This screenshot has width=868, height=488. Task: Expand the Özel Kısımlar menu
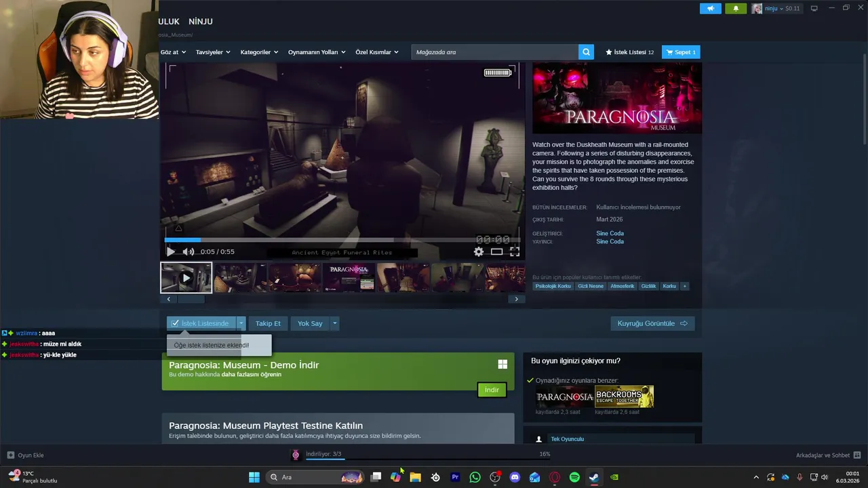pyautogui.click(x=377, y=52)
